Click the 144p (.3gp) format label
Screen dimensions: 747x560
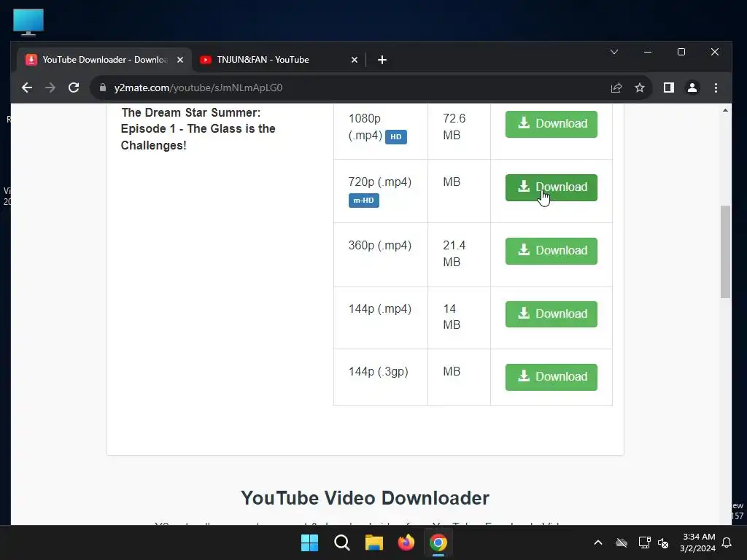(x=379, y=371)
